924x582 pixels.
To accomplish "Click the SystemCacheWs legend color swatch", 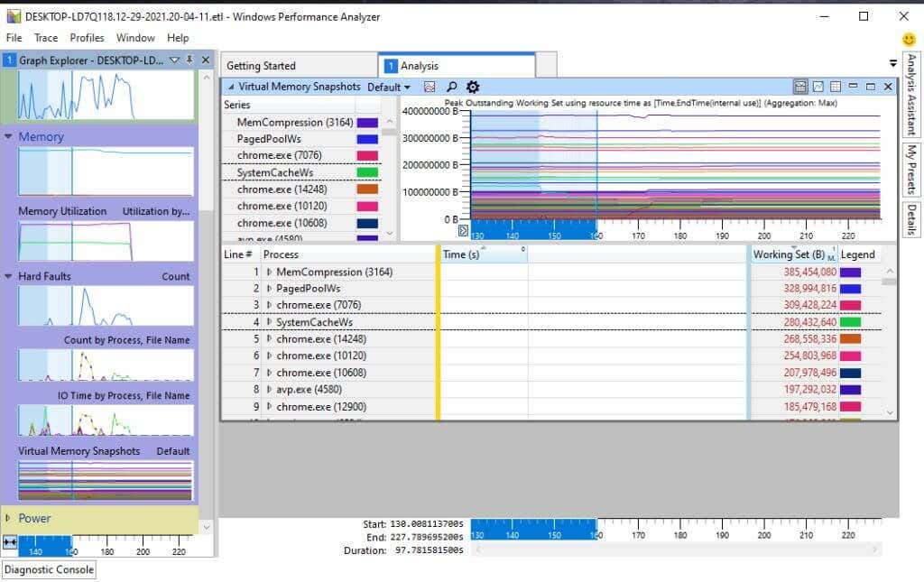I will (365, 171).
